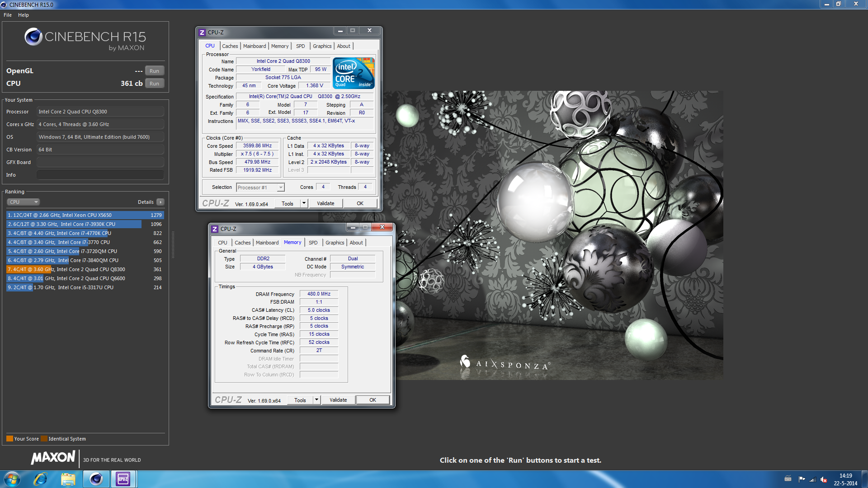
Task: Open the Help menu in Cinebench
Action: coord(24,15)
